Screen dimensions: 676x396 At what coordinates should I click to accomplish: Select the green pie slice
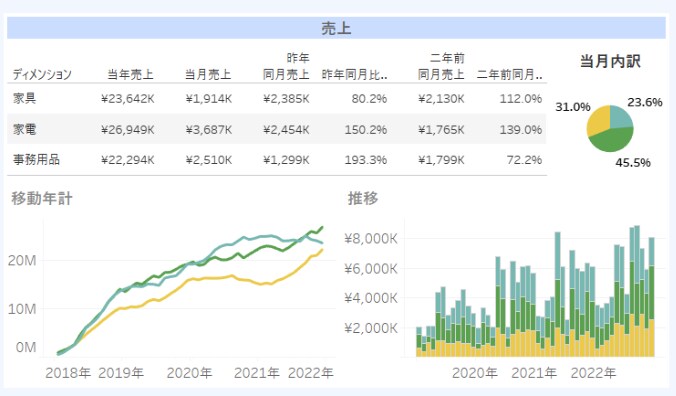pos(612,140)
